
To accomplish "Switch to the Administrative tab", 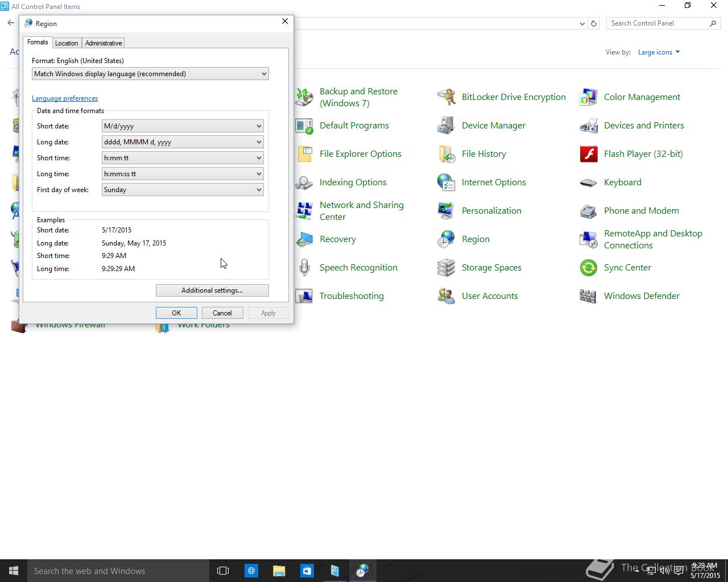I will point(104,43).
